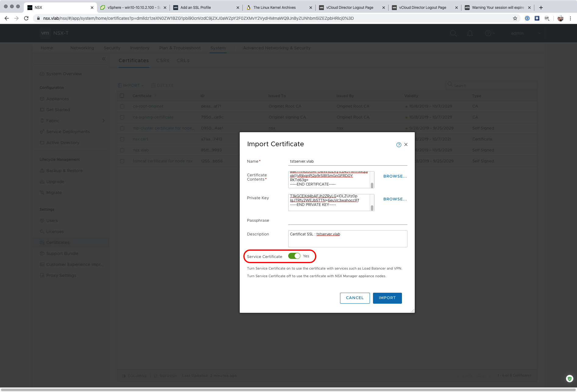Image resolution: width=577 pixels, height=392 pixels.
Task: Reload the page using browser refresh icon
Action: pos(26,18)
